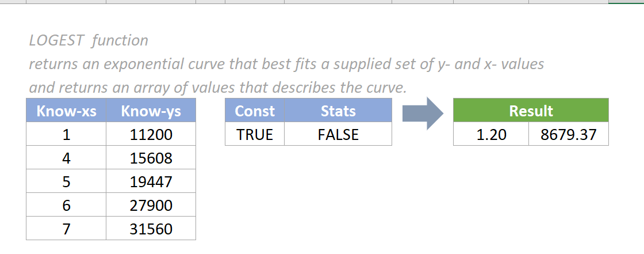The image size is (644, 254).
Task: Select the Know-ys cell showing 19447
Action: [x=151, y=182]
